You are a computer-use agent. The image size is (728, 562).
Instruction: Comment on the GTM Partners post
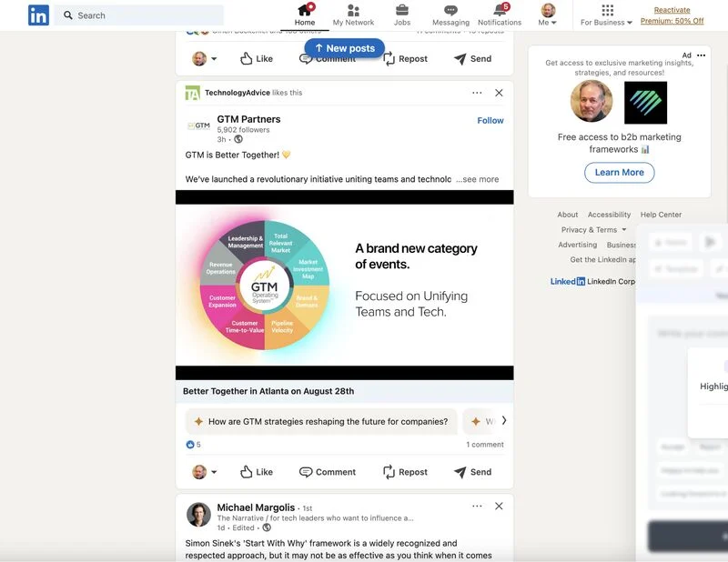coord(328,472)
